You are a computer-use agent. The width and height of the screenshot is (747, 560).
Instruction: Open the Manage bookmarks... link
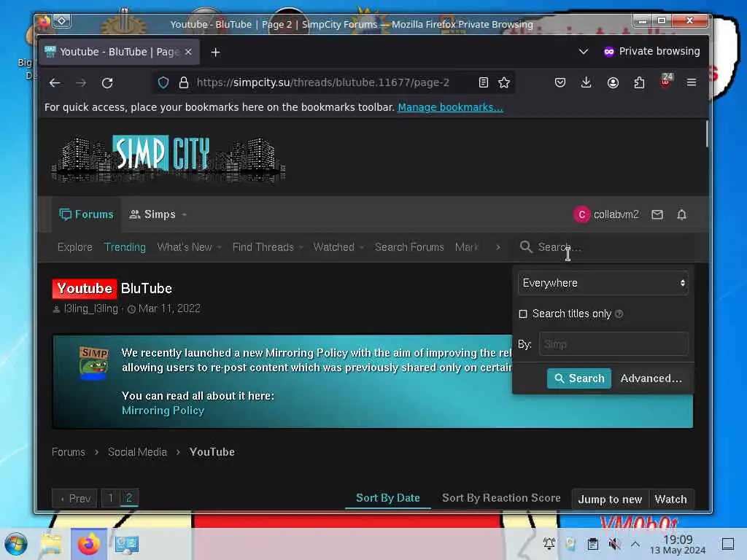pyautogui.click(x=450, y=107)
